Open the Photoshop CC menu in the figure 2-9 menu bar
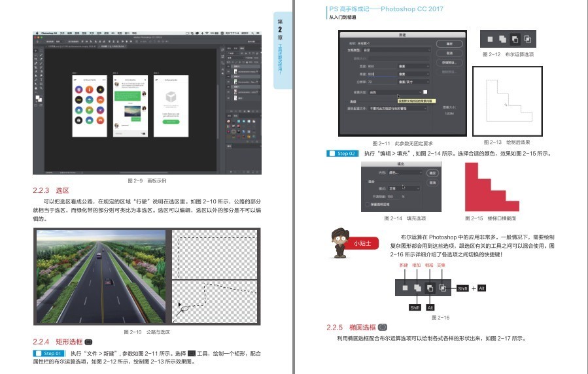 49,33
